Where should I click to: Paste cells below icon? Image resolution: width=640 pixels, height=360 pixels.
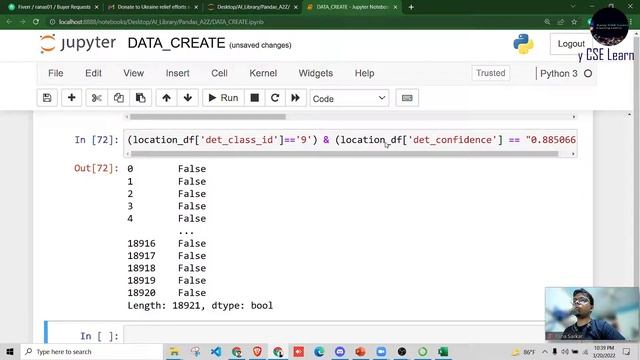[x=140, y=98]
